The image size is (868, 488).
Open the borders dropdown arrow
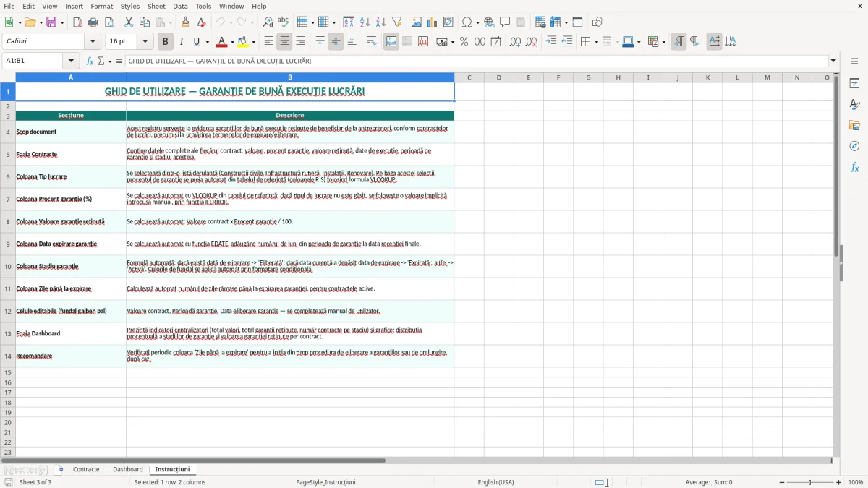click(596, 42)
